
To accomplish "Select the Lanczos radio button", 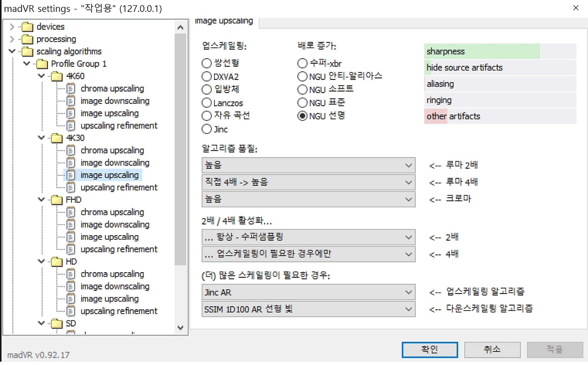I will pos(207,103).
